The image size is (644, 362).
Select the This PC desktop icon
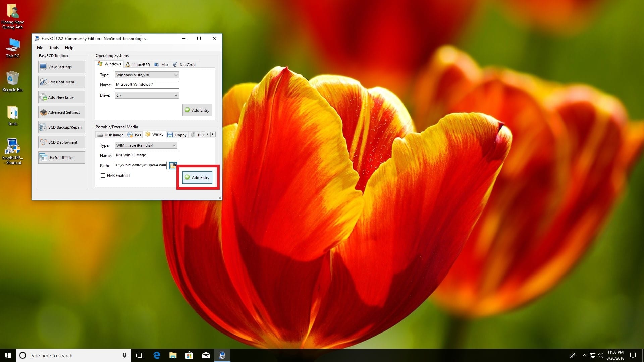[x=13, y=48]
